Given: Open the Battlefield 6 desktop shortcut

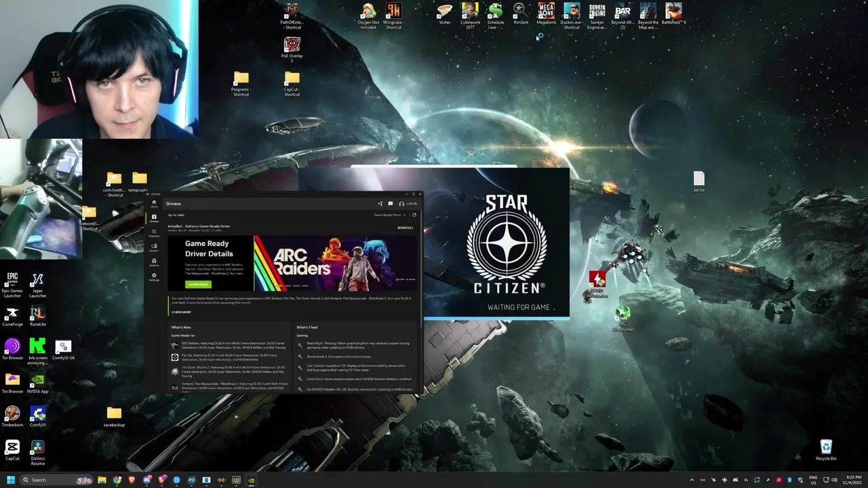Looking at the screenshot, I should click(x=673, y=14).
